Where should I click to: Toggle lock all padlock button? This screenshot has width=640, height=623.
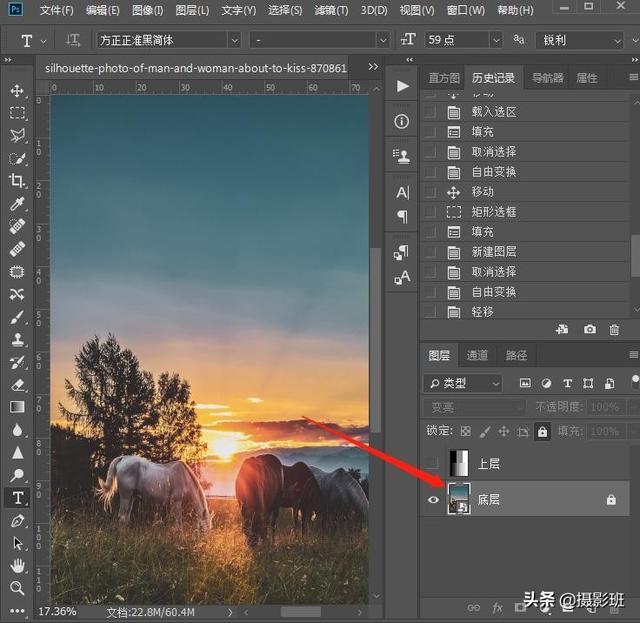click(x=542, y=431)
